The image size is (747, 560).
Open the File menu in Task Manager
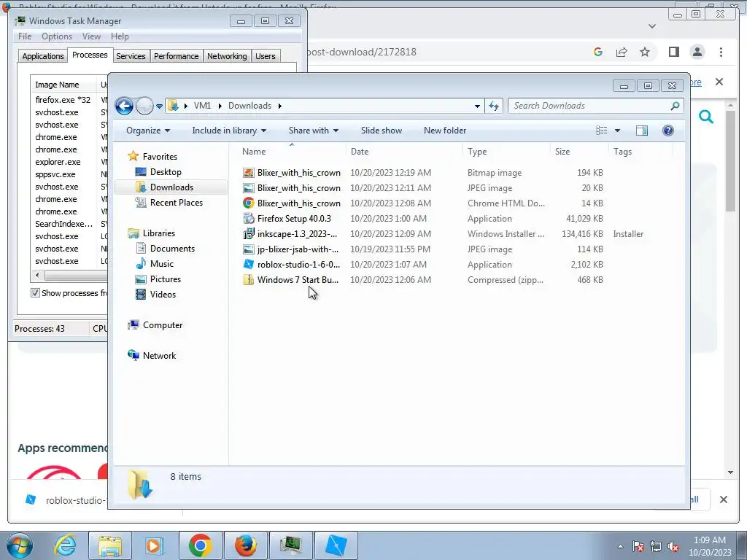pos(25,36)
